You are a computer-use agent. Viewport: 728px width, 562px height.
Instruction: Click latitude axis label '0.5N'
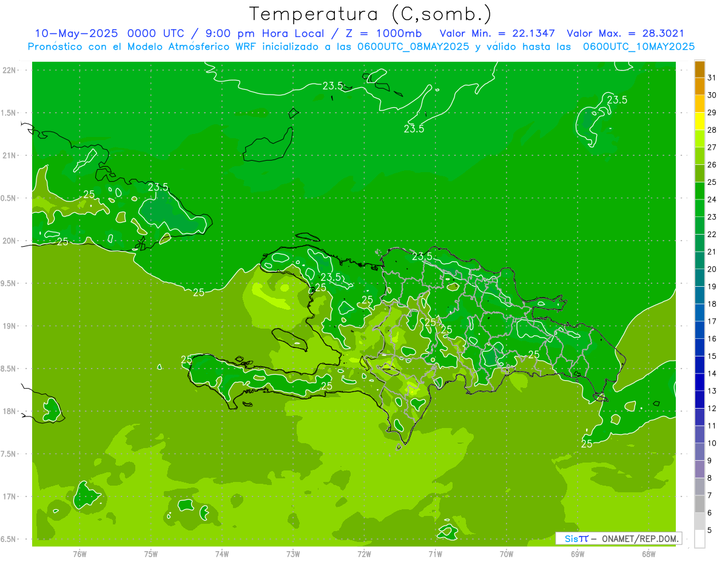click(x=9, y=198)
